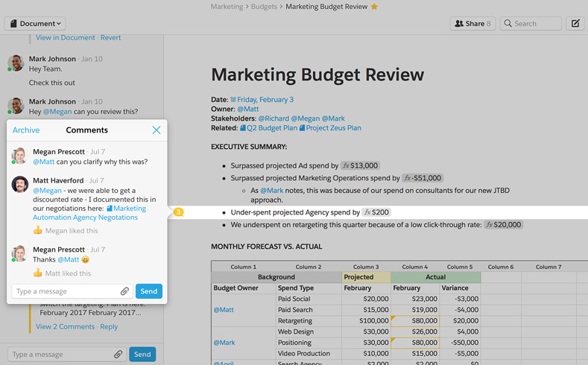Screen dimensions: 588x365
Task: Click Send in the comments popup
Action: click(149, 291)
